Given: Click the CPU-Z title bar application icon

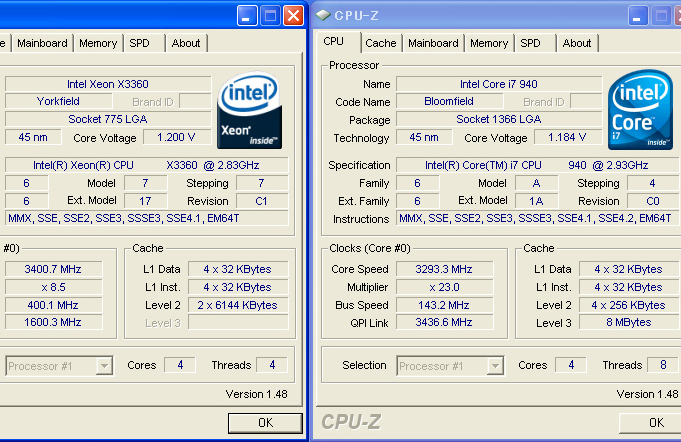Looking at the screenshot, I should [326, 16].
